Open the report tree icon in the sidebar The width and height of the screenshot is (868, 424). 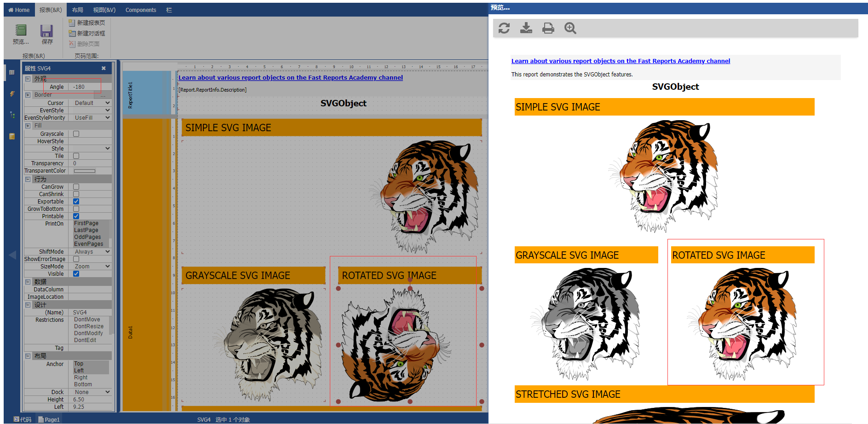point(12,115)
